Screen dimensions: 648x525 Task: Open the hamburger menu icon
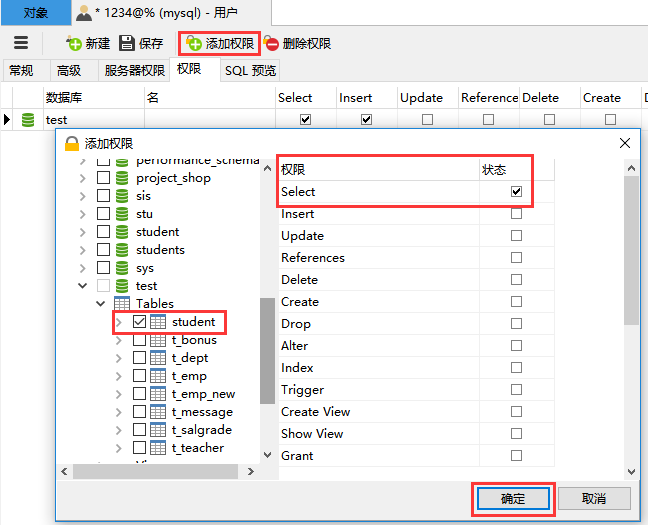(x=21, y=43)
